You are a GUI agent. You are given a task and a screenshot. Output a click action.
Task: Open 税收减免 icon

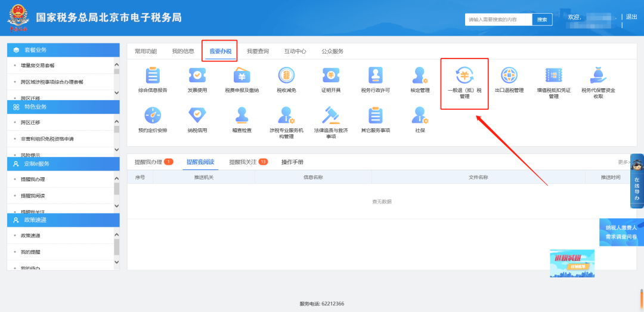pos(286,76)
